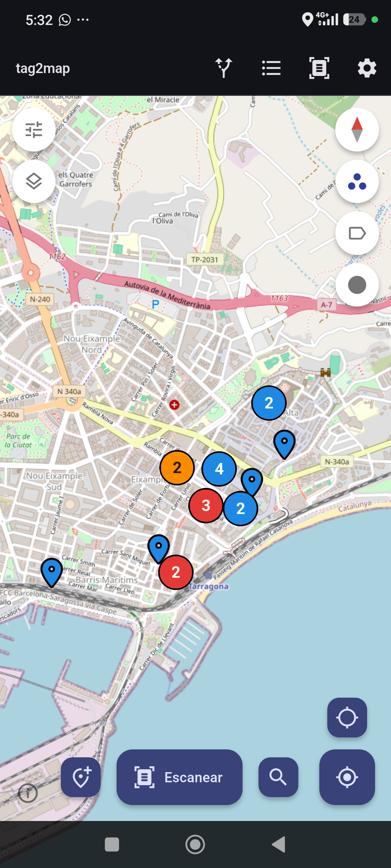Screen dimensions: 391x868
Task: Tap Android home navigation button
Action: click(x=195, y=844)
